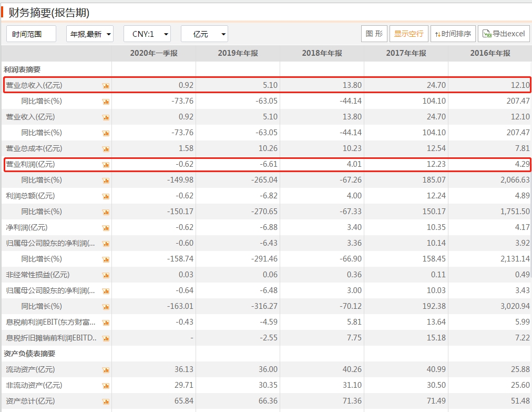The height and width of the screenshot is (412, 532).
Task: Open chart icon for 净利润(亿元) row
Action: click(x=106, y=228)
